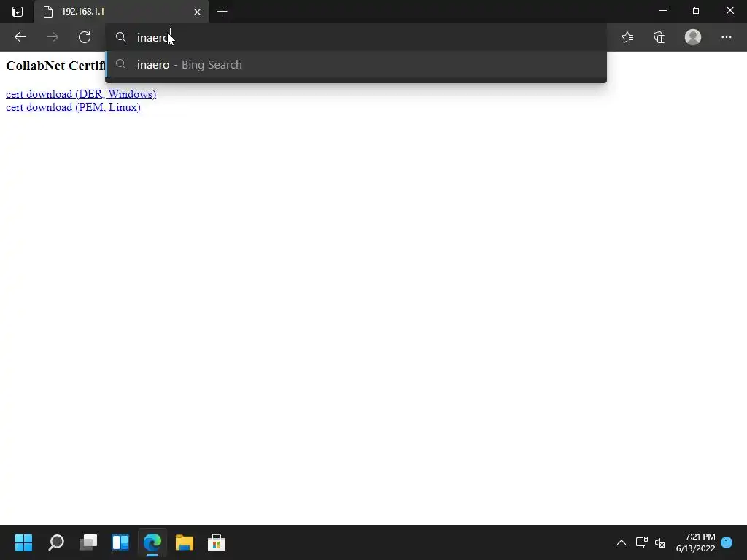Close the 192.168.1.1 tab
The width and height of the screenshot is (747, 560).
(197, 12)
